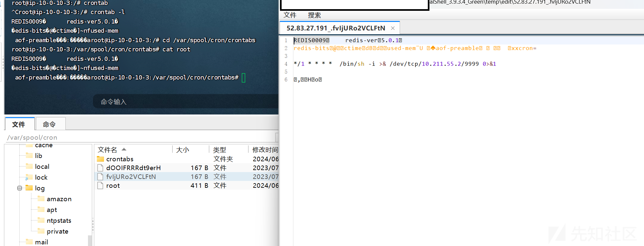644x246 pixels.
Task: Select the log folder in tree
Action: [x=40, y=188]
